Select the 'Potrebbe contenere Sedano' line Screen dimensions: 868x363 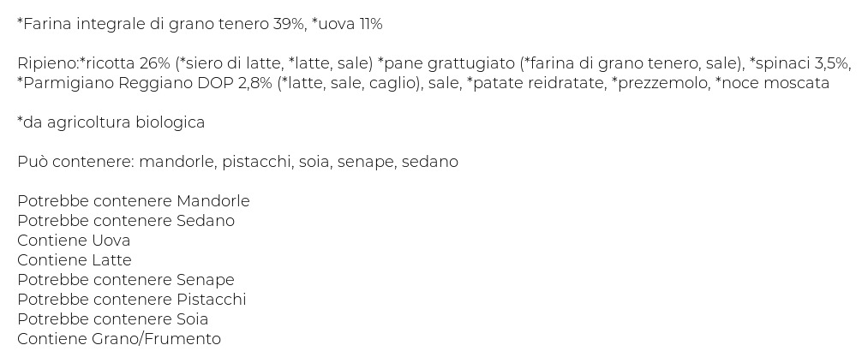click(126, 221)
